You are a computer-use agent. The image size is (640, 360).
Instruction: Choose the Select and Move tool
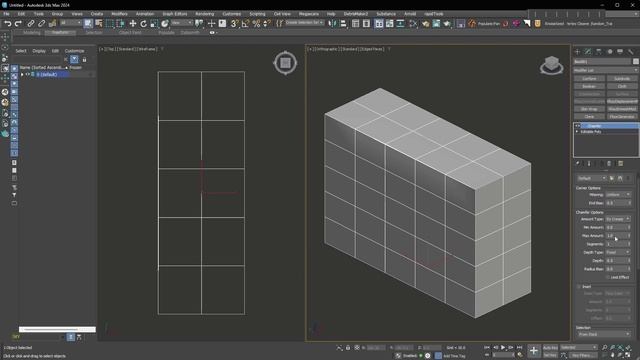[x=133, y=24]
